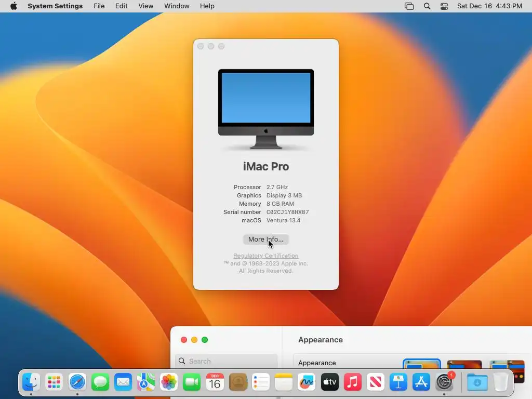Choose the Auto appearance thumbnail
This screenshot has width=532, height=399.
click(x=507, y=365)
